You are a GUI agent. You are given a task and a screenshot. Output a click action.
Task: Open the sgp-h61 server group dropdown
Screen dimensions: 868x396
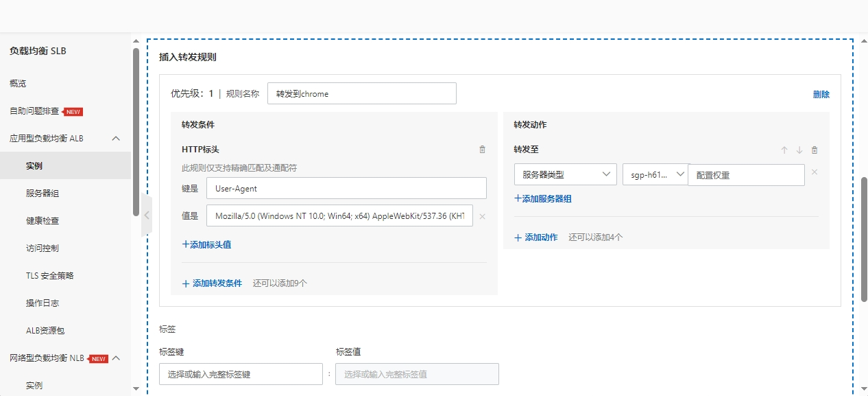tap(655, 175)
